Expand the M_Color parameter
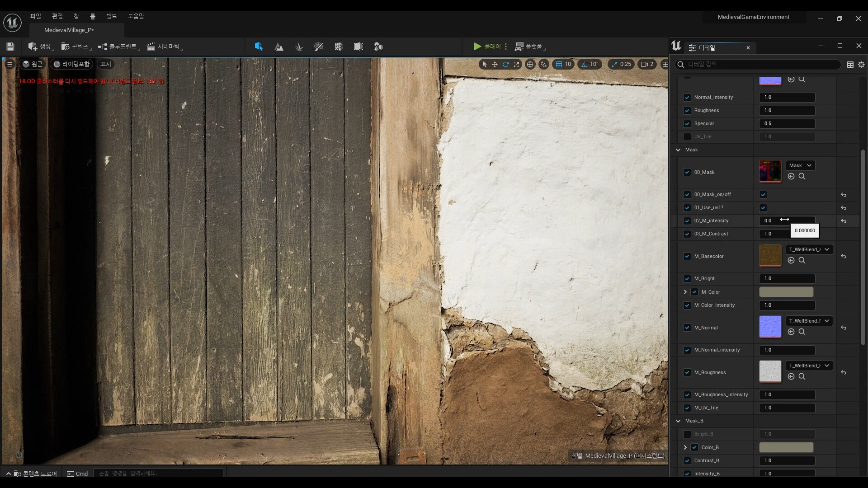 coord(685,292)
